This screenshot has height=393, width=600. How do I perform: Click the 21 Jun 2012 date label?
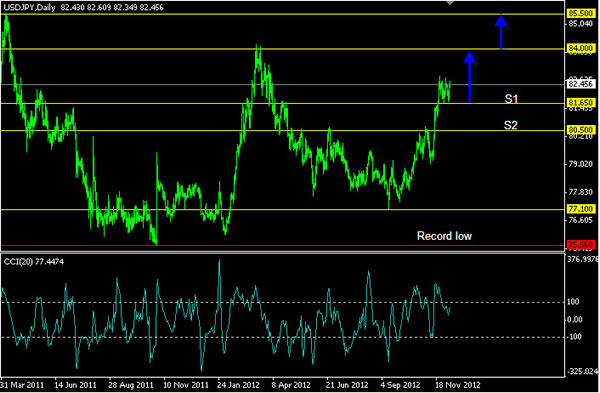pos(347,385)
